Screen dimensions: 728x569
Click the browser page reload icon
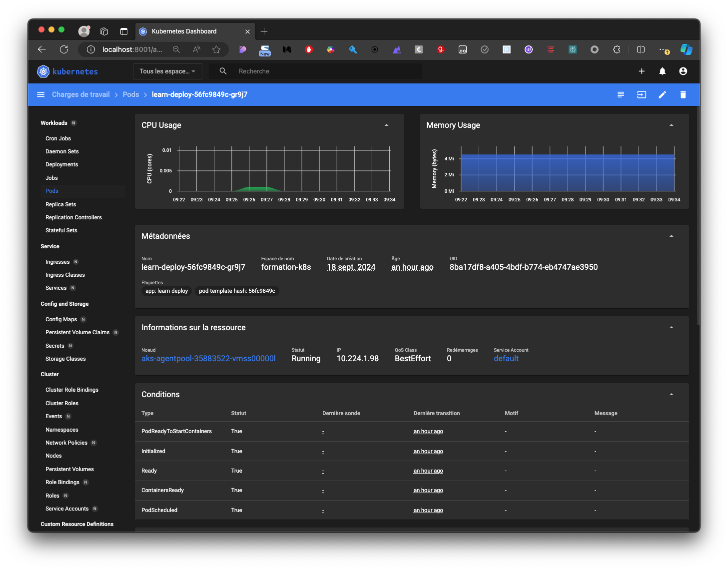tap(64, 49)
